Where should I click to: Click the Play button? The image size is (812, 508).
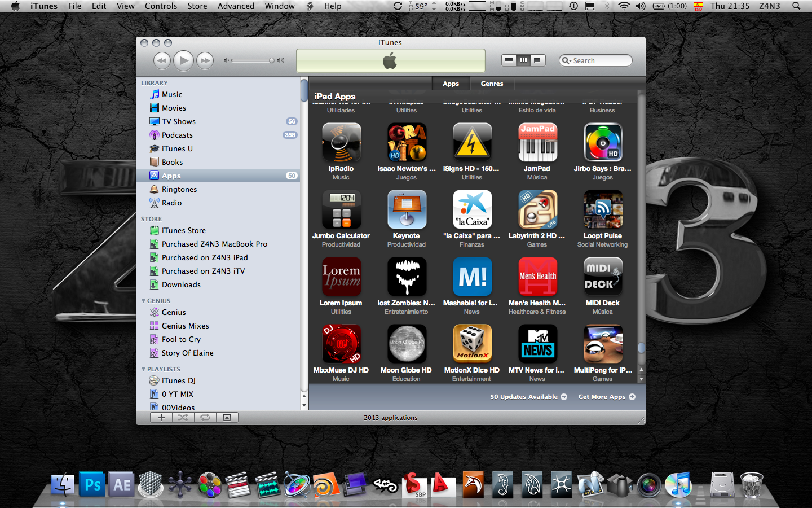[x=183, y=60]
